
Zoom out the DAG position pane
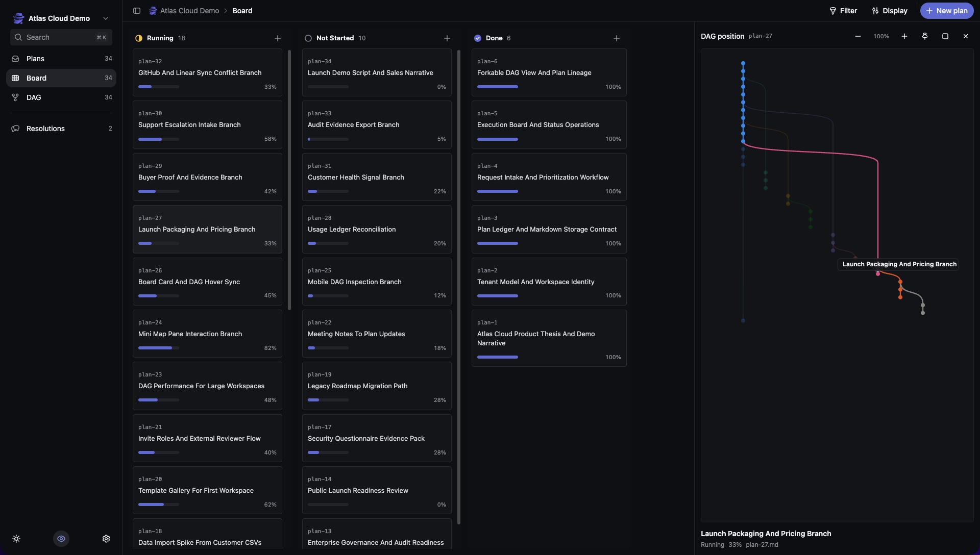[858, 36]
